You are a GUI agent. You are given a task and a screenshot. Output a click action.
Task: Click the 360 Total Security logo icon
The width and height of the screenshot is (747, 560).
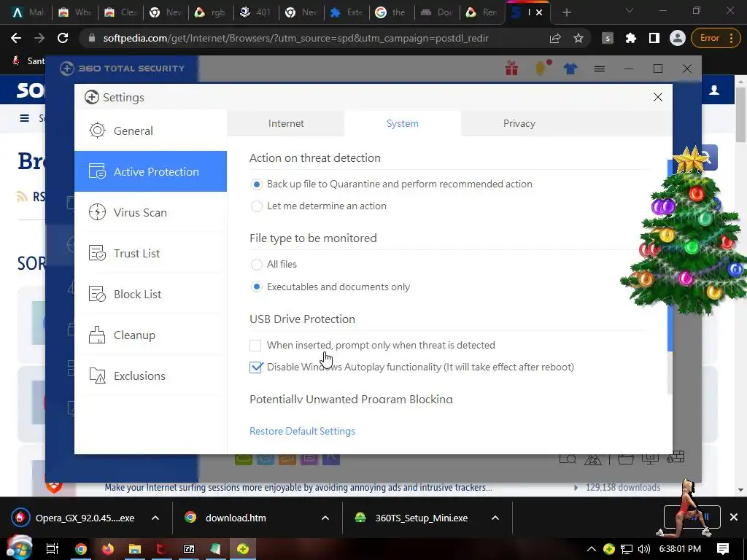pos(66,69)
